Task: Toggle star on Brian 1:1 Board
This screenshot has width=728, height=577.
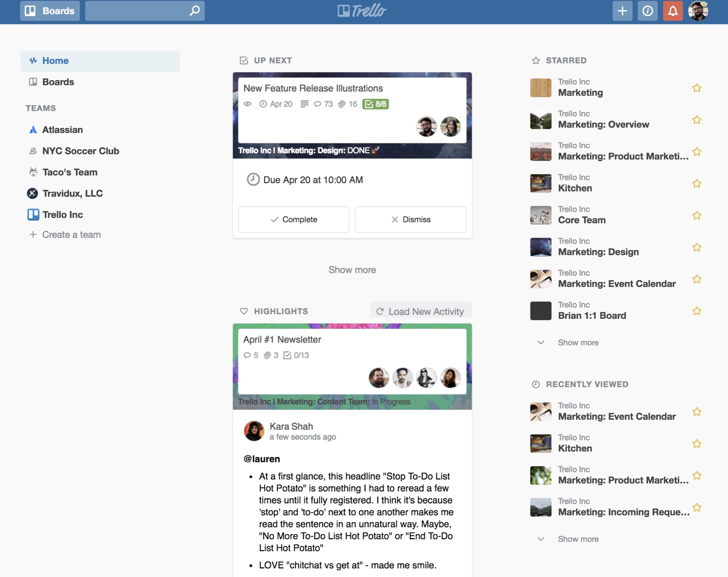Action: [696, 311]
